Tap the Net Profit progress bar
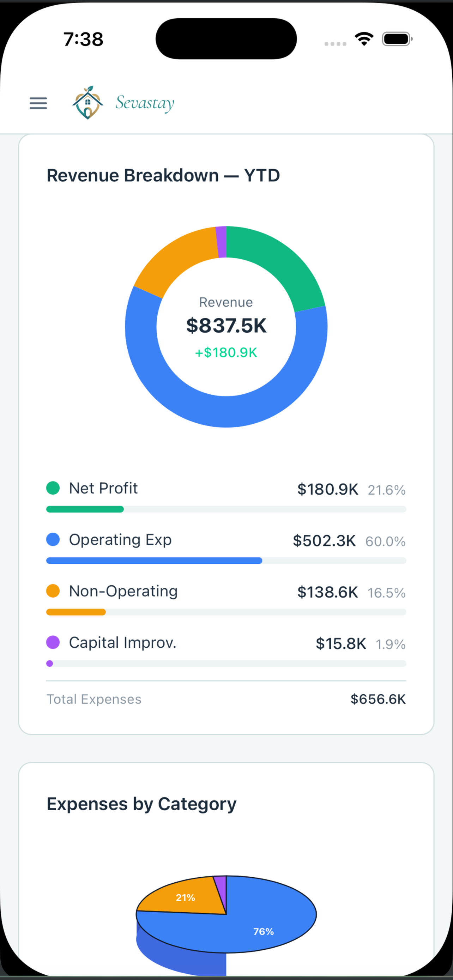Viewport: 453px width, 980px height. point(226,509)
